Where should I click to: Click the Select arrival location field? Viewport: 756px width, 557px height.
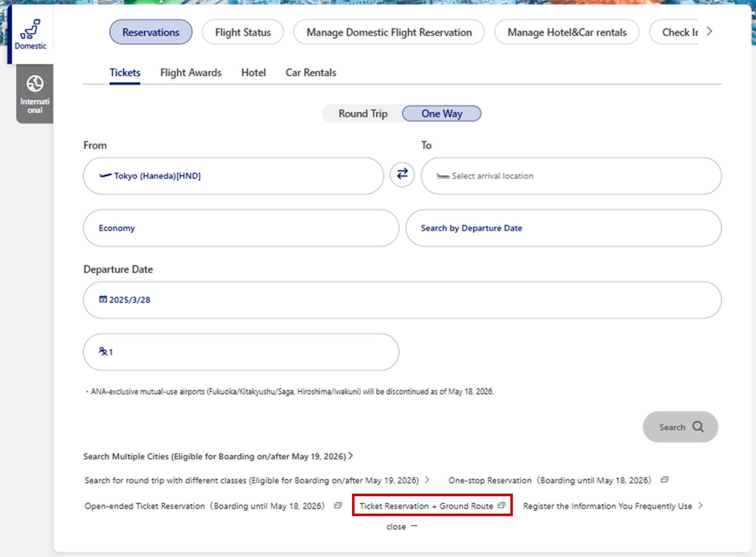(571, 176)
